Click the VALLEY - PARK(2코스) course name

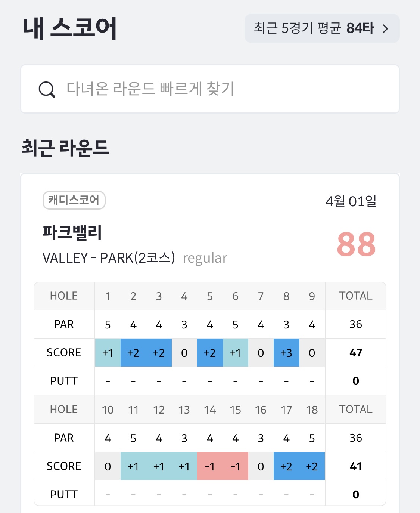click(109, 258)
